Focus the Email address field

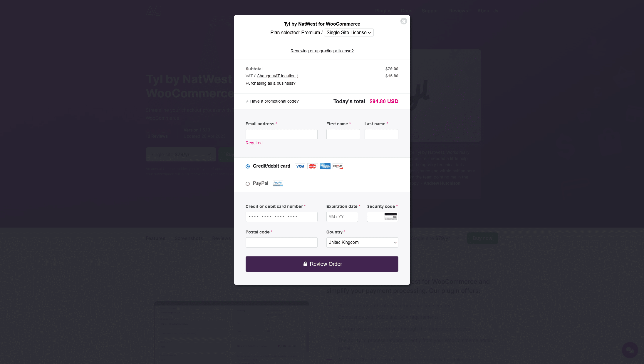coord(281,134)
